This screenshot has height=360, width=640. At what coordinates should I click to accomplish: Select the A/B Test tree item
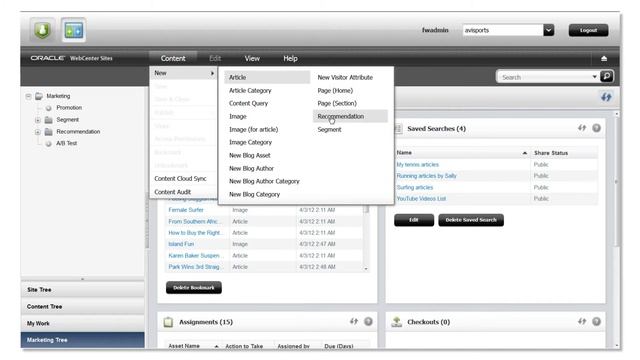tap(67, 143)
